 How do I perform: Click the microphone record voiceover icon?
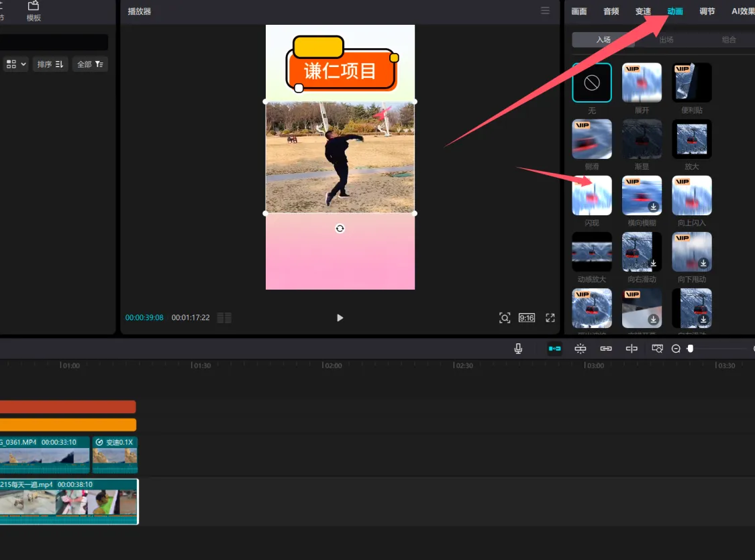pos(518,349)
